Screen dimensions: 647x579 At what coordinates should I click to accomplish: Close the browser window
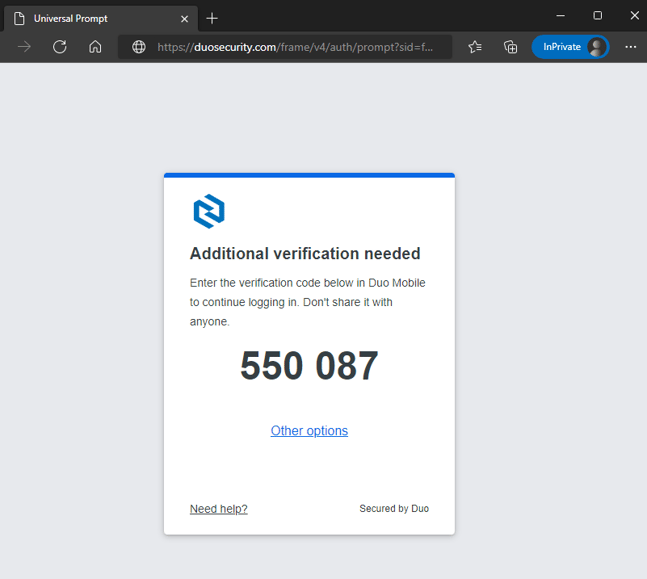[635, 16]
